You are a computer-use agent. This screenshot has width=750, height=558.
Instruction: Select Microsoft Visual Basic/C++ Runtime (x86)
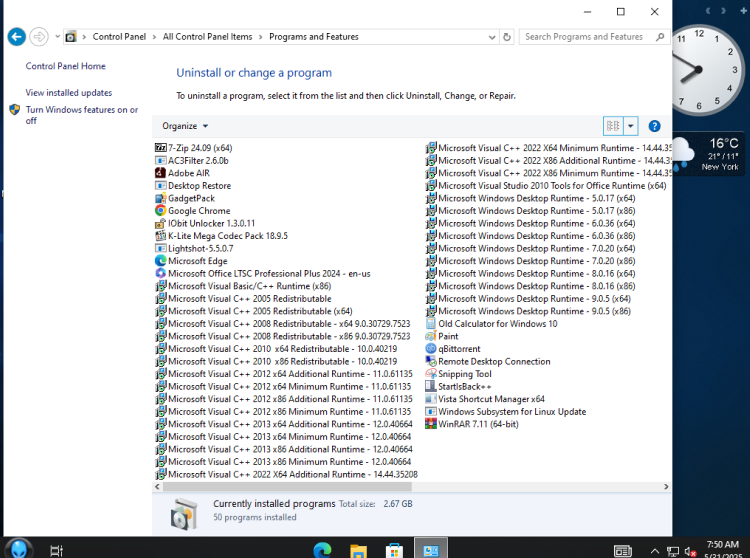pyautogui.click(x=243, y=286)
